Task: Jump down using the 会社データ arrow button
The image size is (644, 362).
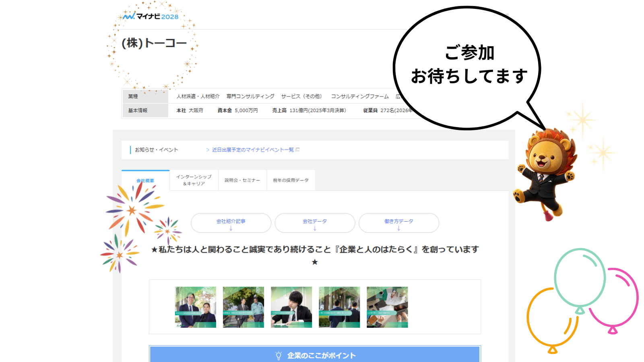Action: [315, 223]
